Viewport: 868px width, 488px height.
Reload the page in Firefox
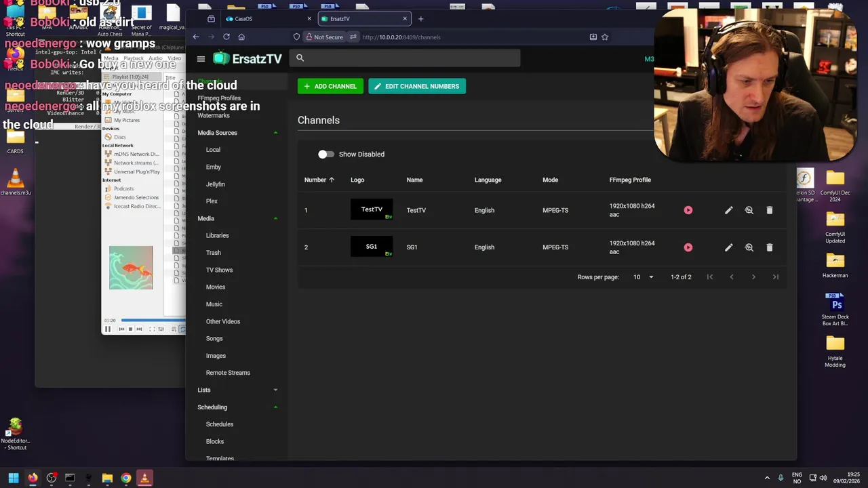tap(226, 37)
